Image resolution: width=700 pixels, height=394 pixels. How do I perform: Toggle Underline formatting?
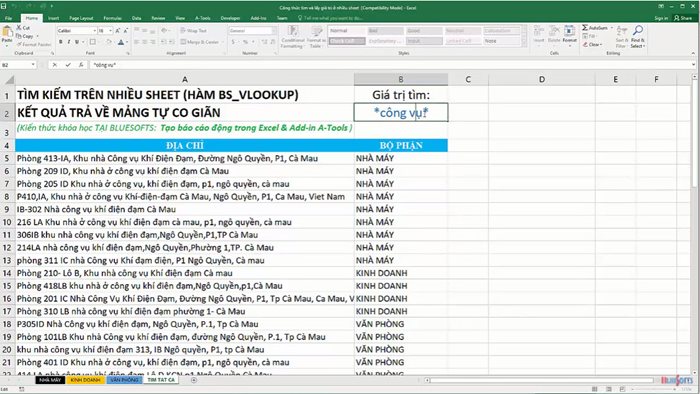pos(77,42)
